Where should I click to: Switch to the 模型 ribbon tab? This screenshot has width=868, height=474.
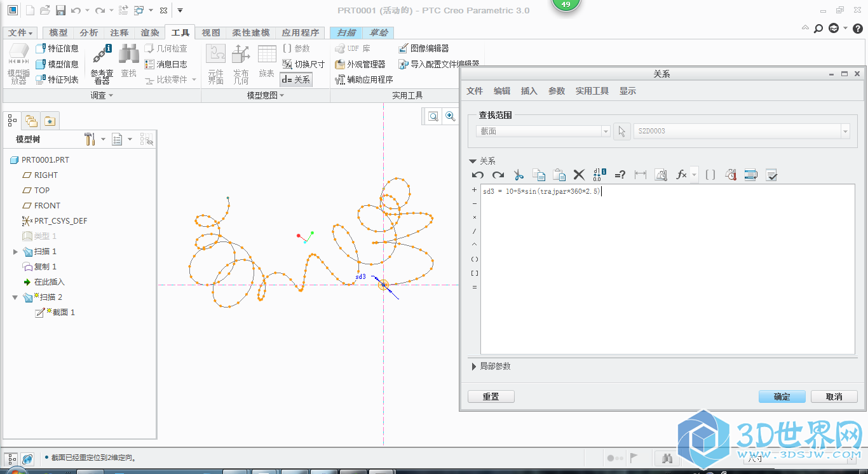click(x=58, y=33)
